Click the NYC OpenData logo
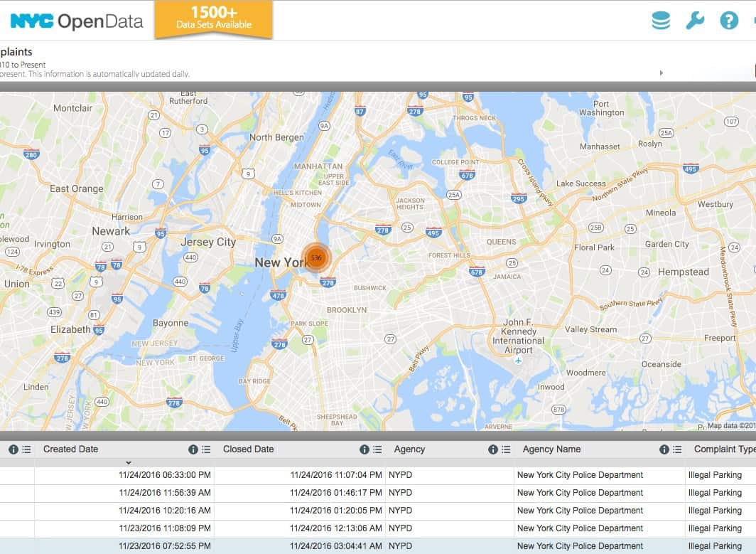Image resolution: width=756 pixels, height=554 pixels. click(x=77, y=21)
